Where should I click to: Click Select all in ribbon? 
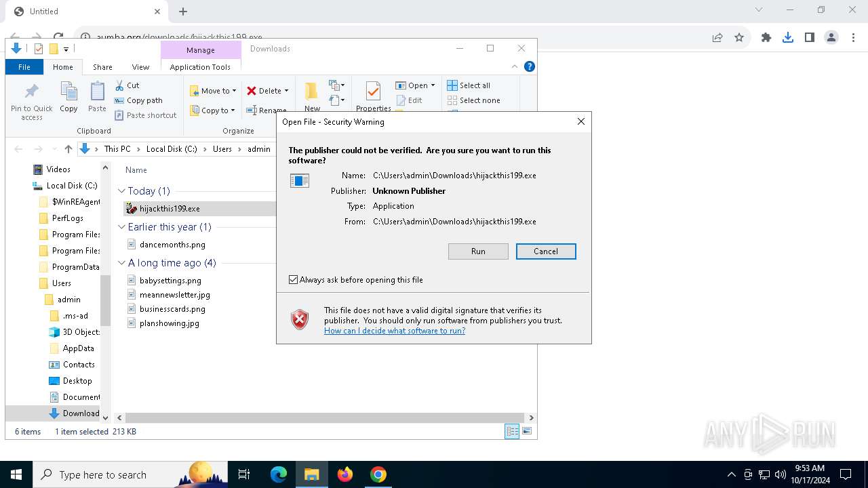pyautogui.click(x=469, y=85)
